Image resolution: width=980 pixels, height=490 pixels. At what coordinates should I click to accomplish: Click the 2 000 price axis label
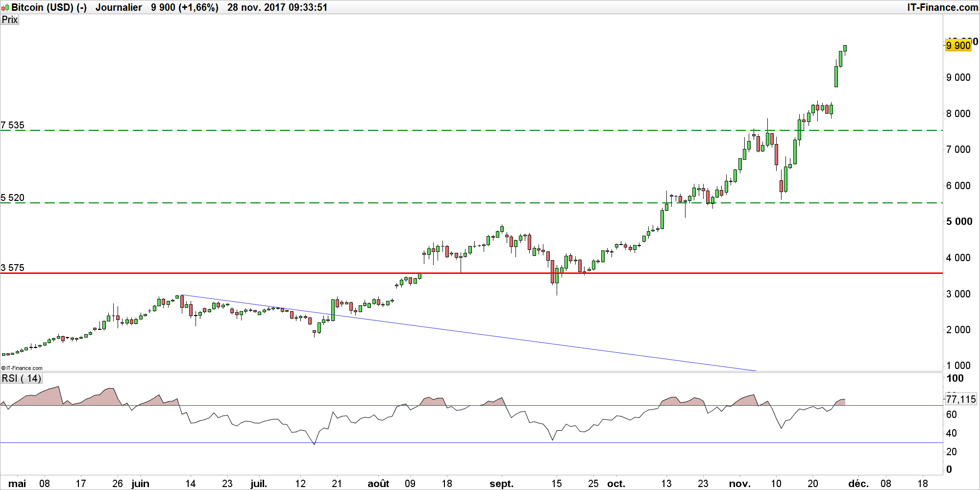tap(958, 330)
